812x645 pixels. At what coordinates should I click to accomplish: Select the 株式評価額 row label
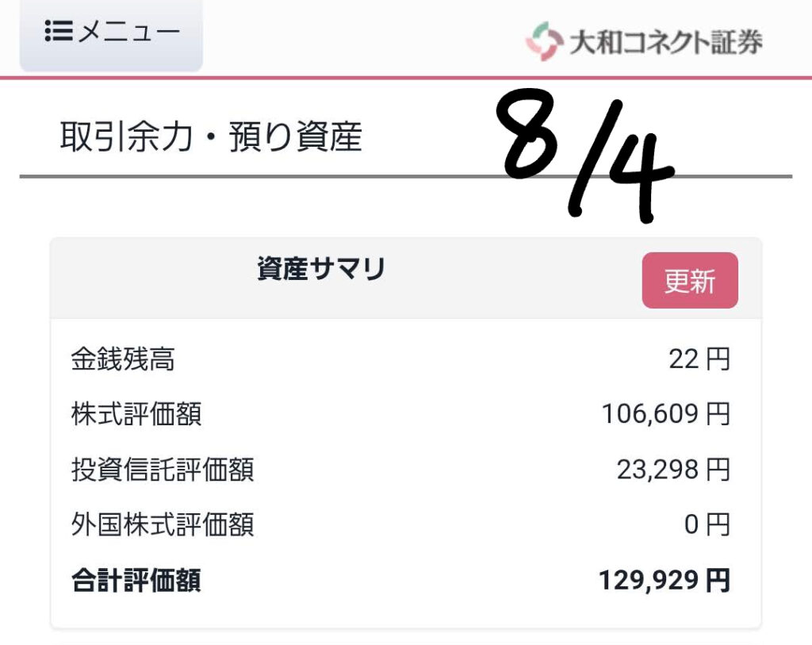[x=136, y=414]
